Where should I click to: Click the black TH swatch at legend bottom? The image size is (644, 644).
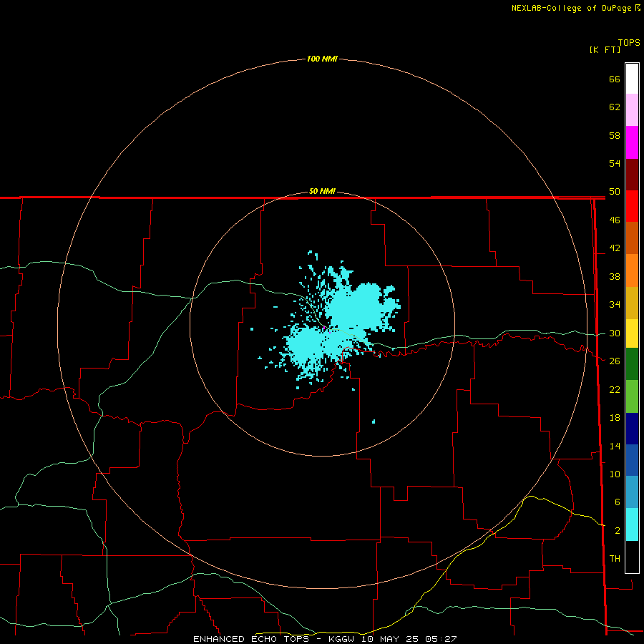click(632, 557)
